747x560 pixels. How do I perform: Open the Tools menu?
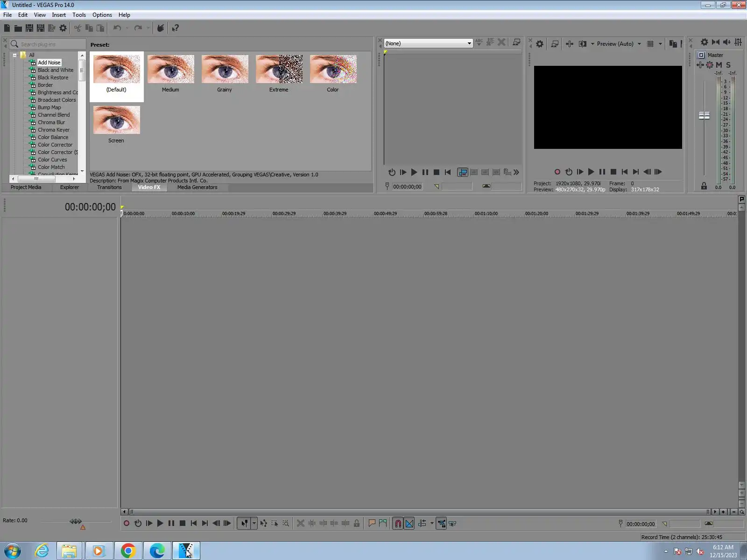coord(79,15)
